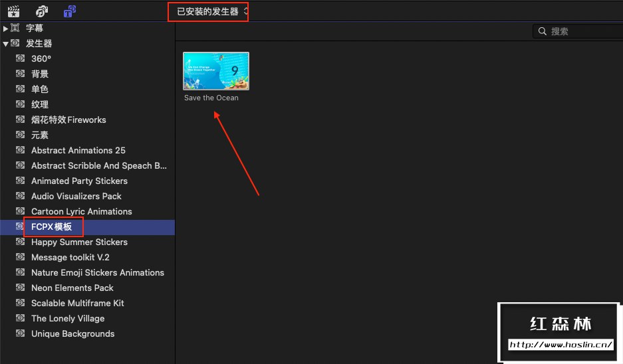Click the icon beside Cartoon Lyric Animations
This screenshot has height=364, width=623.
coord(20,211)
